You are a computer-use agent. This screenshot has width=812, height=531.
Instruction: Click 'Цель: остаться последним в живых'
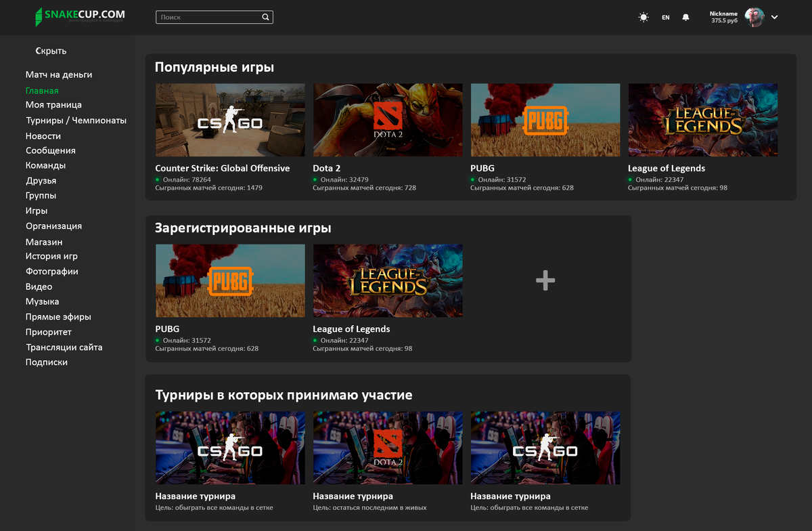pos(369,507)
